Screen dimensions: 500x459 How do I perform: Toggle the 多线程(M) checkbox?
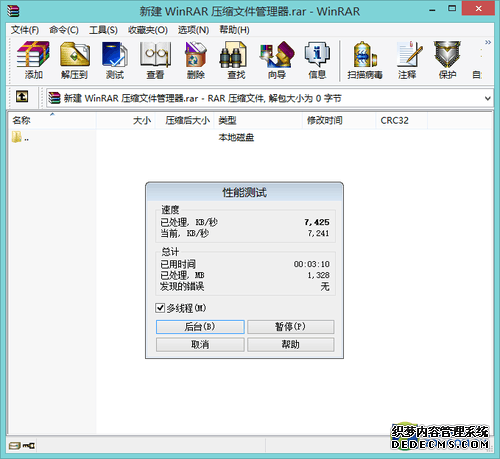[160, 308]
